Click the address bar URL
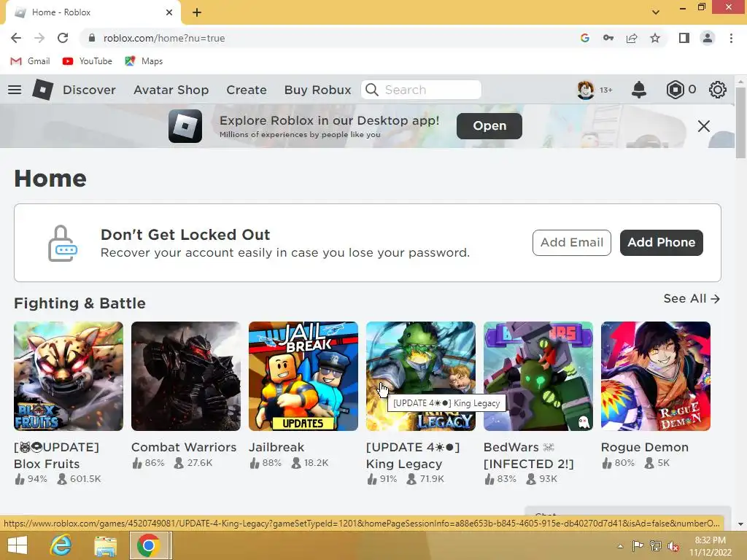Image resolution: width=747 pixels, height=560 pixels. [164, 38]
